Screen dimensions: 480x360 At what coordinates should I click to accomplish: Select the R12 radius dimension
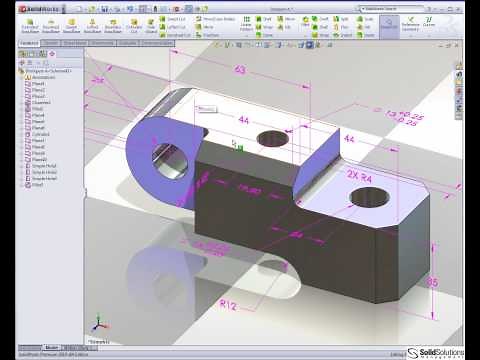pyautogui.click(x=228, y=305)
